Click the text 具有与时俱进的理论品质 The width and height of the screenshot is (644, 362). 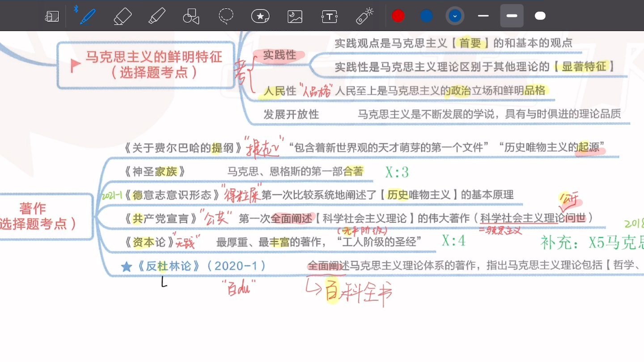(x=563, y=114)
